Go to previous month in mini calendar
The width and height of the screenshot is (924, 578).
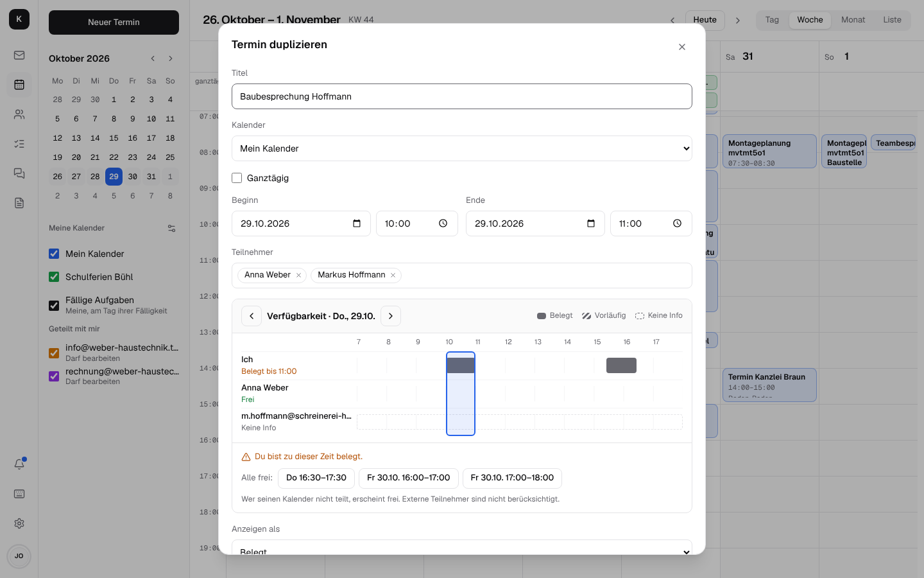pos(153,58)
